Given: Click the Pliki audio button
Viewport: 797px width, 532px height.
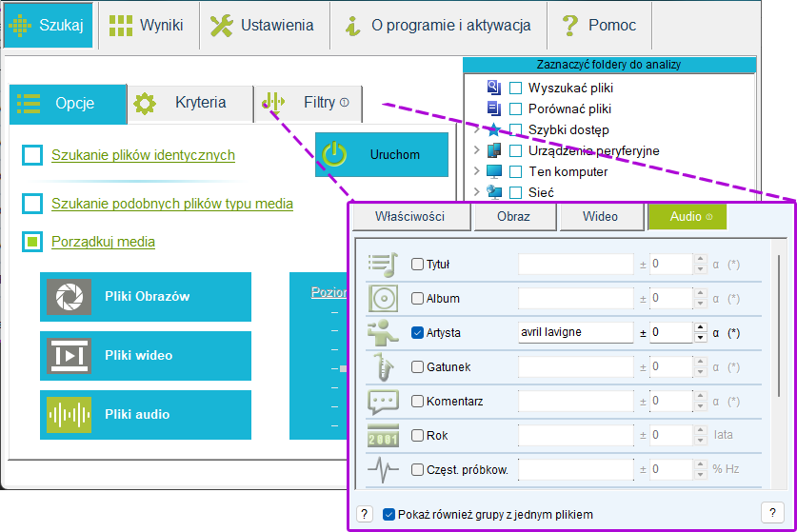Looking at the screenshot, I should click(x=146, y=415).
